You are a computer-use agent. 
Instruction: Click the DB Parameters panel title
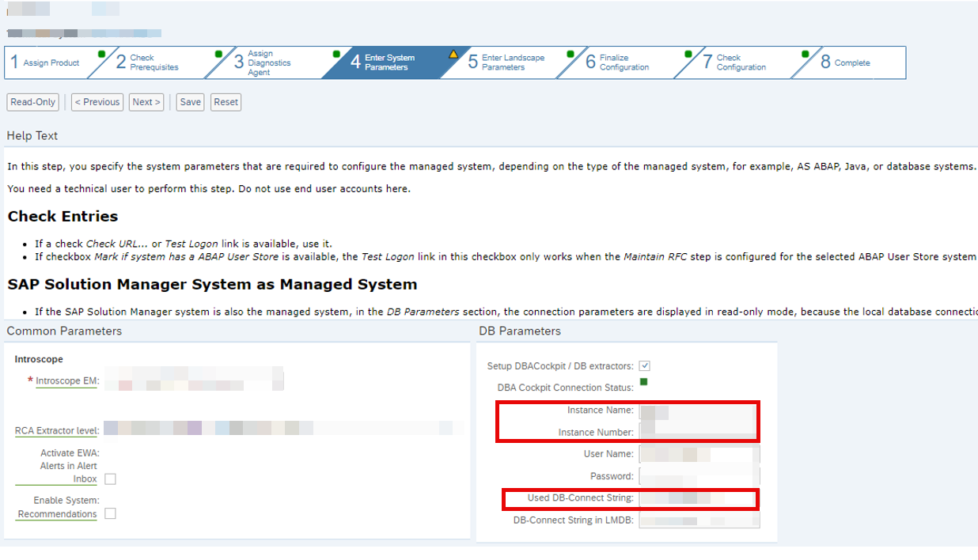click(520, 331)
